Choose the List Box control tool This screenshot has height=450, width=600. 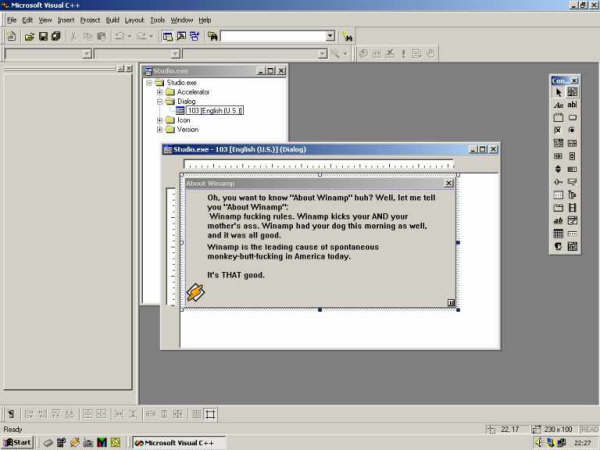[x=572, y=143]
